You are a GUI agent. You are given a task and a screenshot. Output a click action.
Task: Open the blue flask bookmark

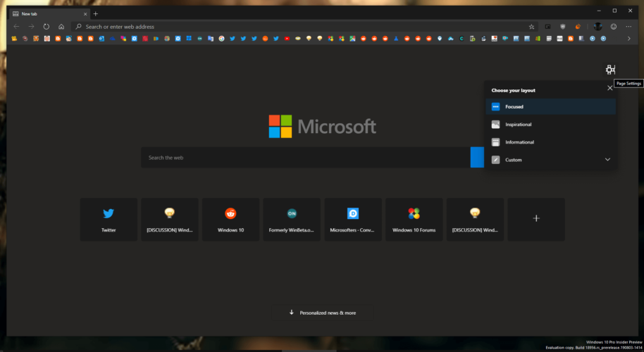[396, 39]
